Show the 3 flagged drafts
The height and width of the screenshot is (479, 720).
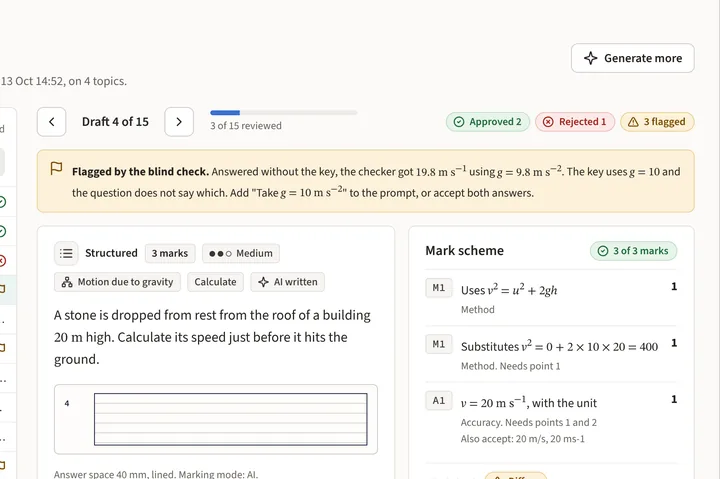pyautogui.click(x=657, y=122)
